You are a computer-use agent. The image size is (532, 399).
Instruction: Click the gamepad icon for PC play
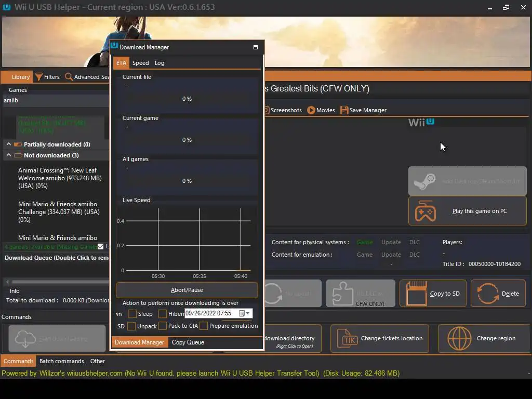425,211
